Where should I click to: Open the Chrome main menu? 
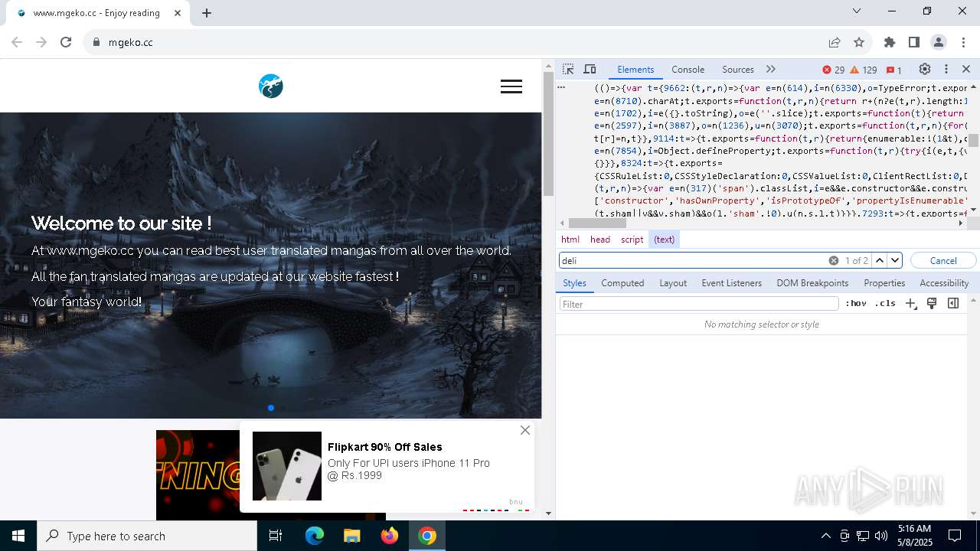click(x=963, y=42)
